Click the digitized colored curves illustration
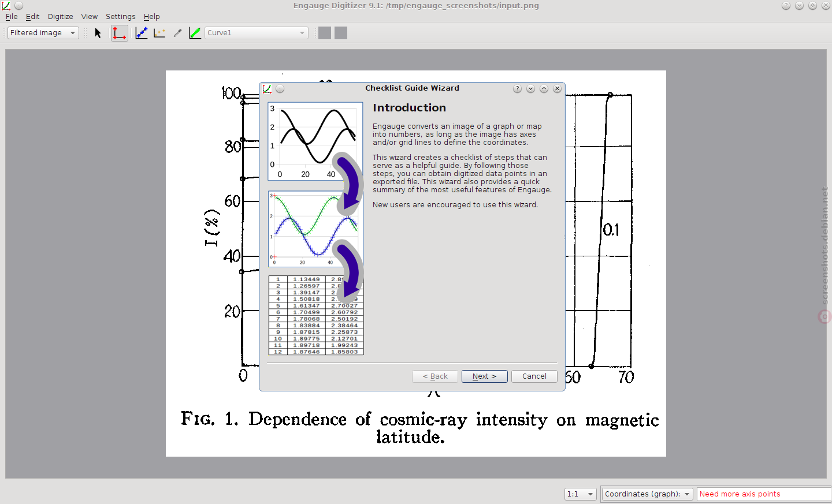Screen dimensions: 832x504 [315, 229]
